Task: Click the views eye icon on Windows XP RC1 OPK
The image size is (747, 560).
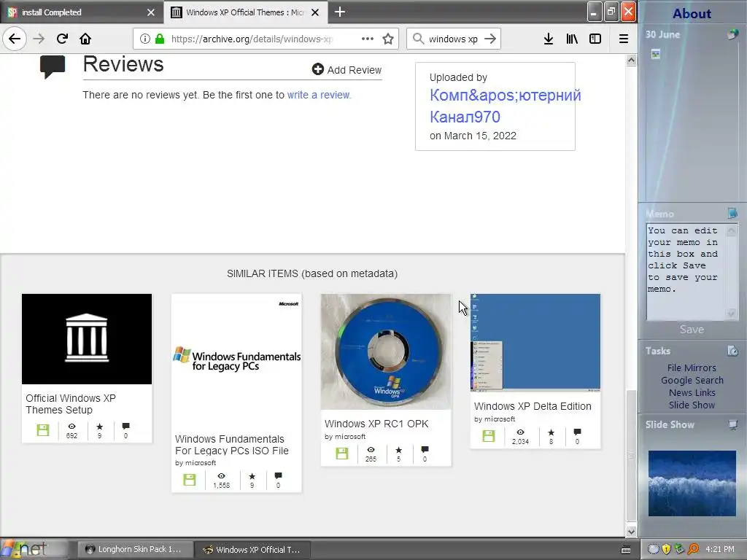Action: 371,449
